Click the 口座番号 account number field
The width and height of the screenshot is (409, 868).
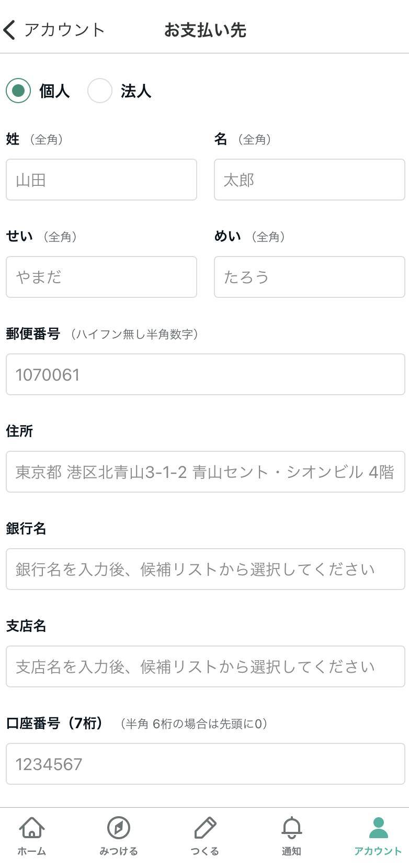click(x=206, y=764)
